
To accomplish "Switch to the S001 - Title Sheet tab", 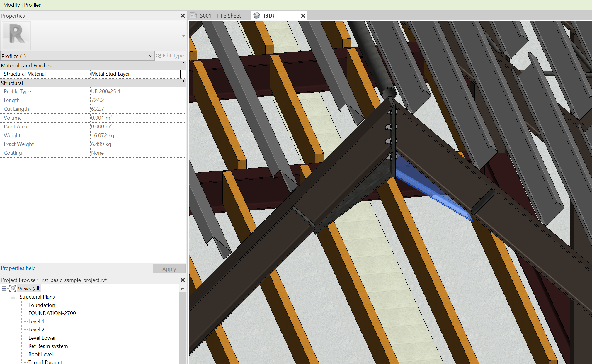I will click(220, 16).
